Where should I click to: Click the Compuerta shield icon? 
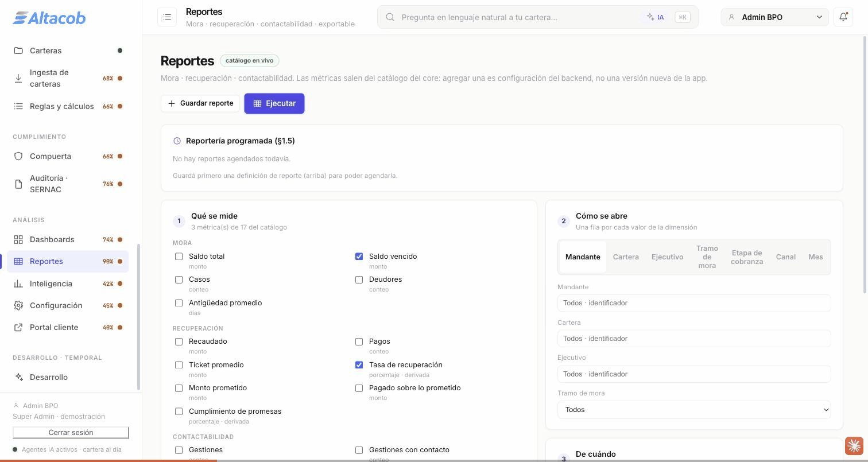(18, 156)
